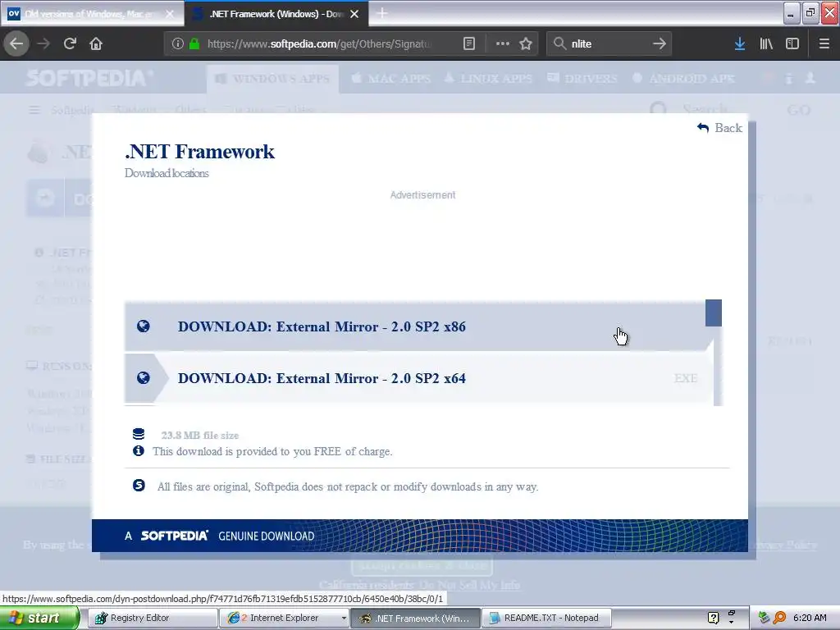Click the help question mark tray icon

point(713,618)
